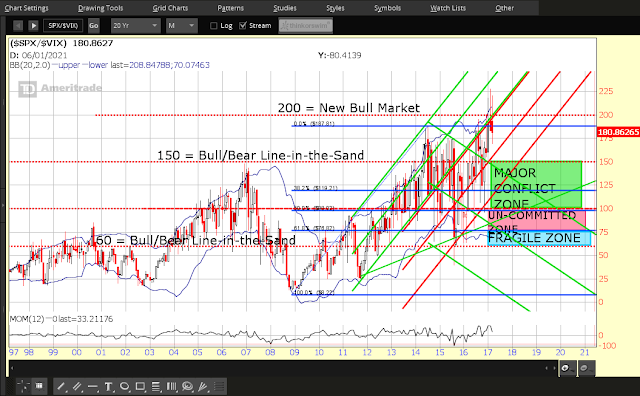Click the '07' year label on time axis
640x396 pixels.
tap(246, 352)
